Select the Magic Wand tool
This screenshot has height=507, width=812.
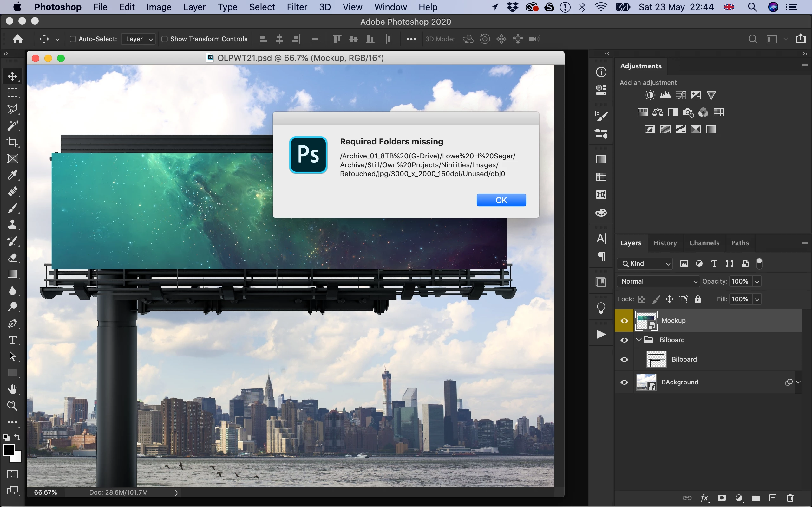click(x=12, y=126)
